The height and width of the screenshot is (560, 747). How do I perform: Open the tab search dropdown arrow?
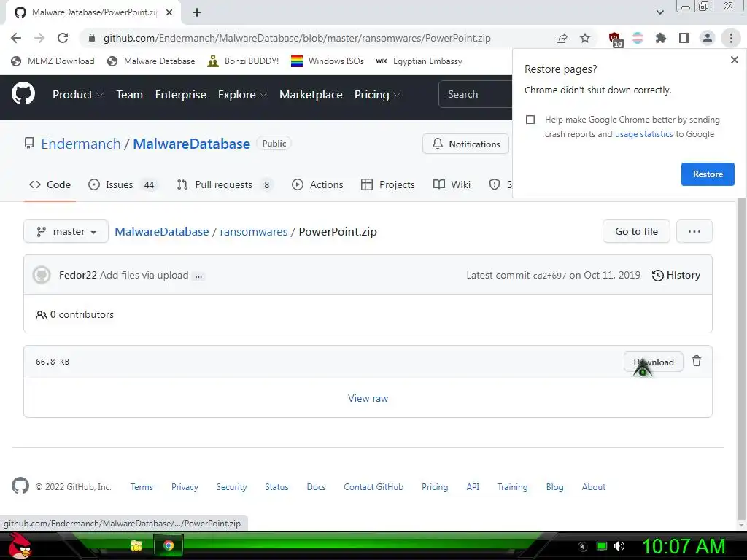tap(659, 12)
